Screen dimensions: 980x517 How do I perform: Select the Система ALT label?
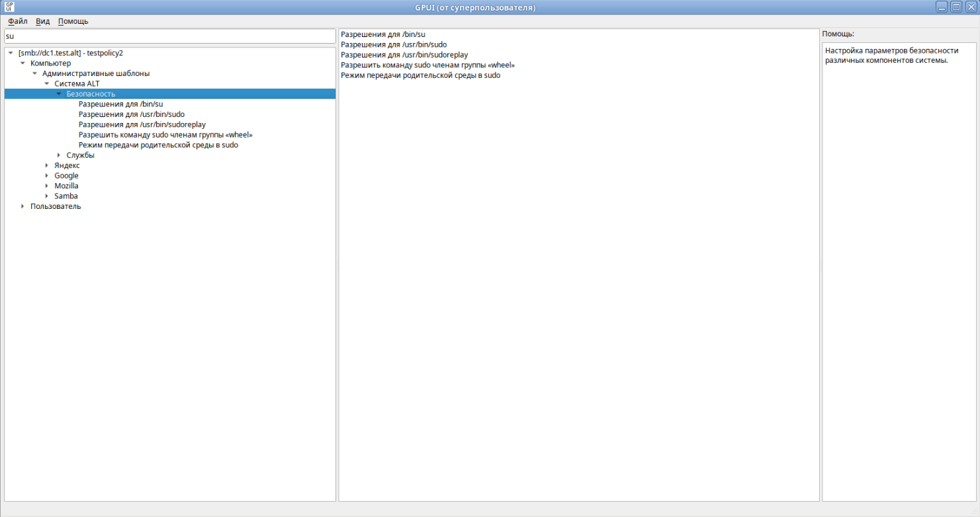point(77,84)
